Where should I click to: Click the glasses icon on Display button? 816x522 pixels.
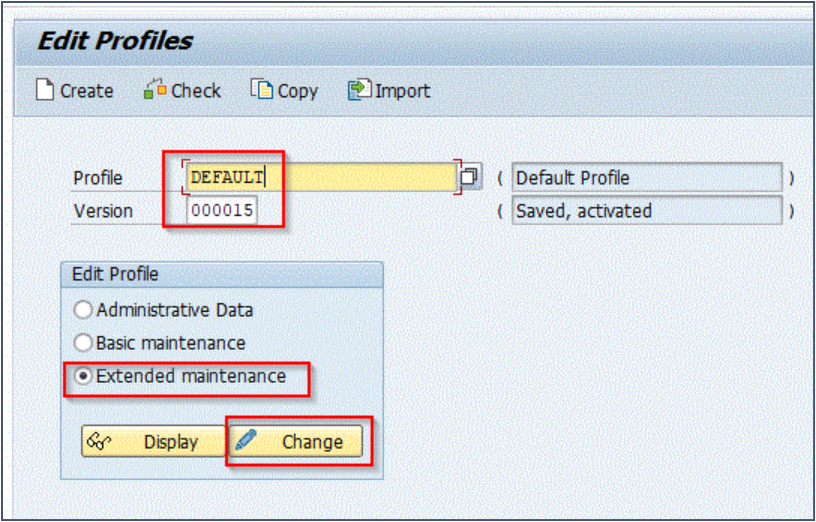tap(99, 441)
